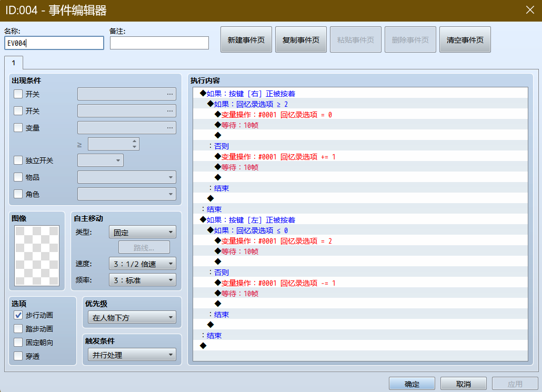Screen dimensions: 542x392
Task: Click the 复制事件页 button
Action: [300, 40]
